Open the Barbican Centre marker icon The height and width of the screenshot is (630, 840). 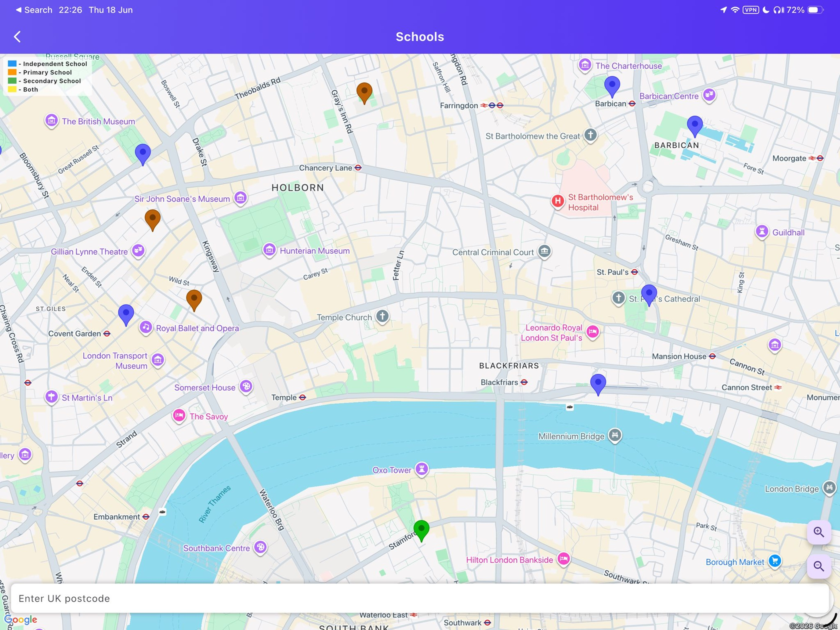709,95
